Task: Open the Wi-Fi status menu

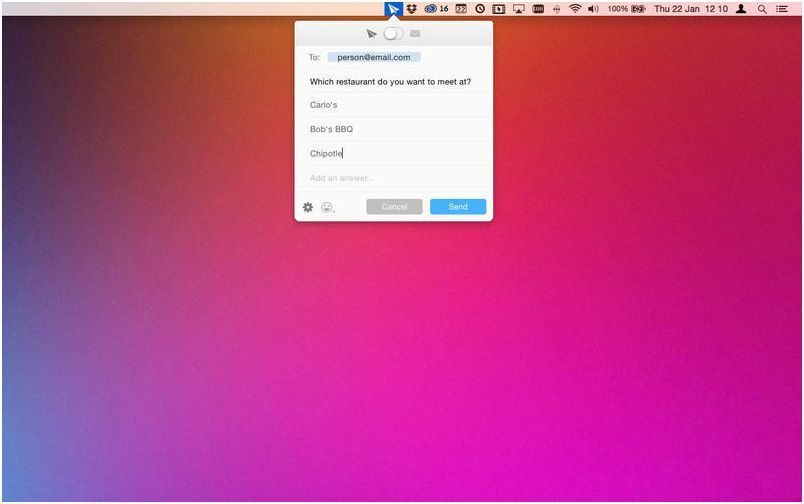Action: [x=575, y=8]
